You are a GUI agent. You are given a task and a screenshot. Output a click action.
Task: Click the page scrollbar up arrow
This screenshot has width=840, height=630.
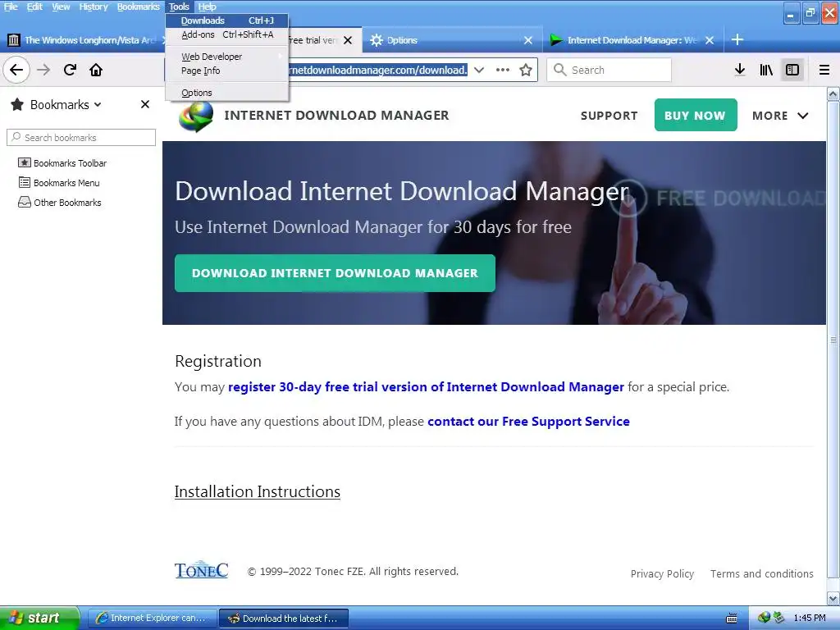(x=833, y=94)
